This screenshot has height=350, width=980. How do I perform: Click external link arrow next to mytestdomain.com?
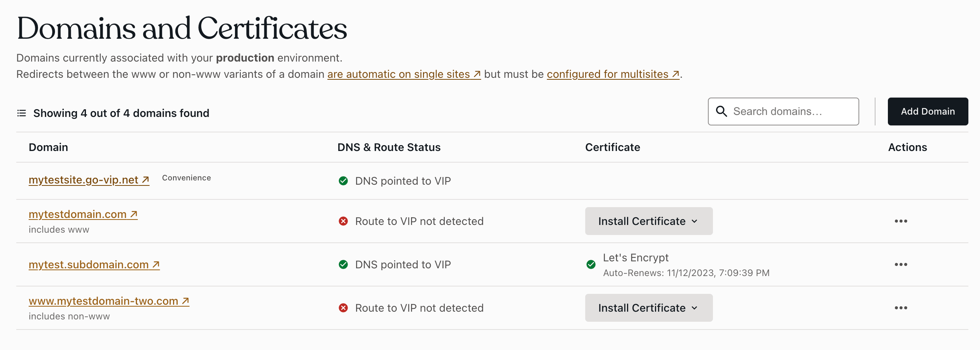[134, 213]
